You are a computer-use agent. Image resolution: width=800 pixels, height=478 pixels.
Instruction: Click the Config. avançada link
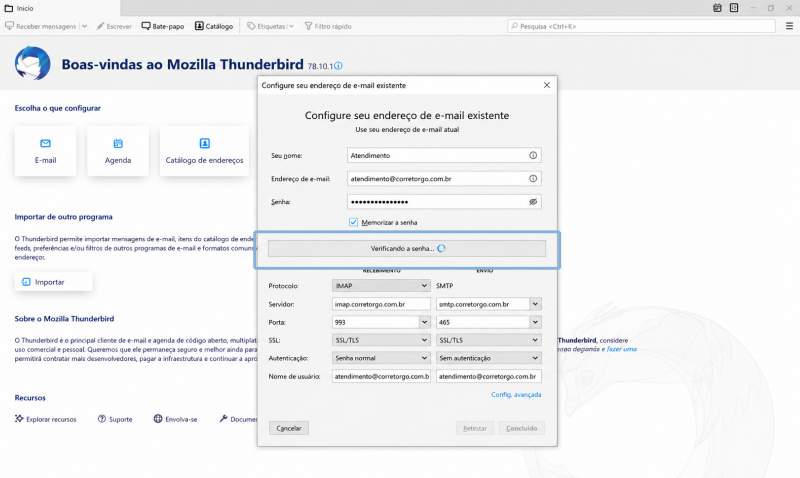point(516,394)
